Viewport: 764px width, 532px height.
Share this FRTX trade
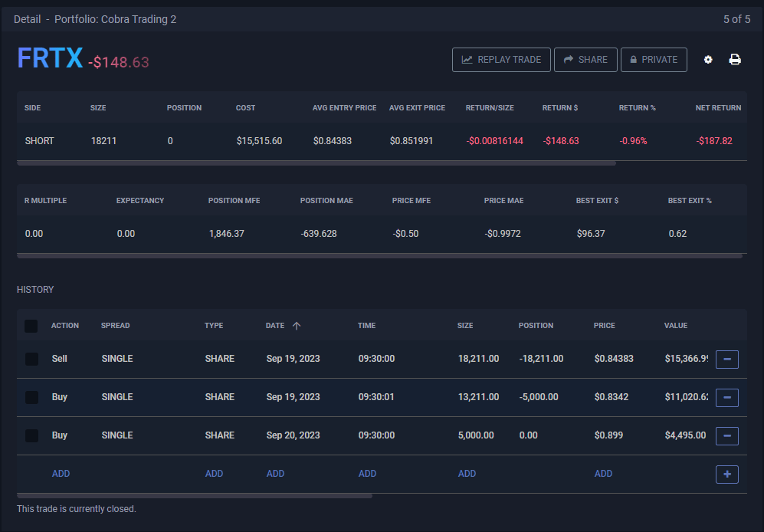point(585,60)
